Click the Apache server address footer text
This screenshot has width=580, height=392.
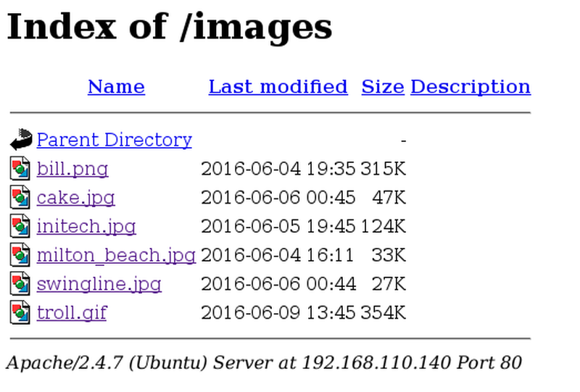pos(263,362)
